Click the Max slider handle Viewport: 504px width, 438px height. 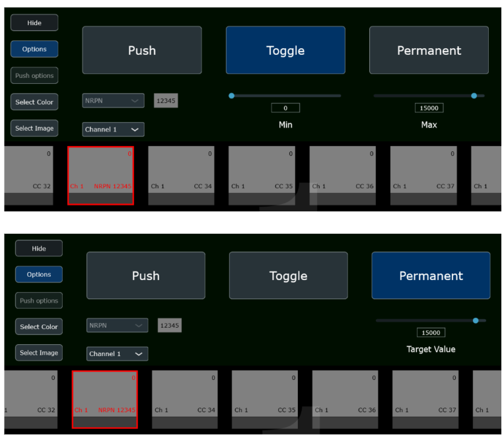point(474,96)
